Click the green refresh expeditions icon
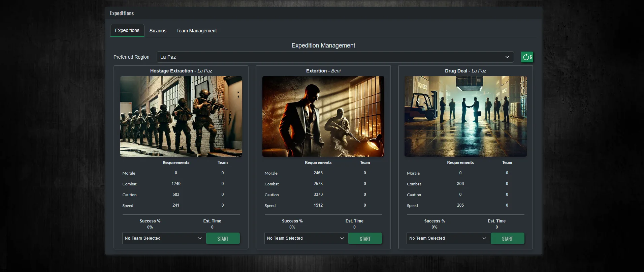This screenshot has height=272, width=644. pyautogui.click(x=527, y=57)
